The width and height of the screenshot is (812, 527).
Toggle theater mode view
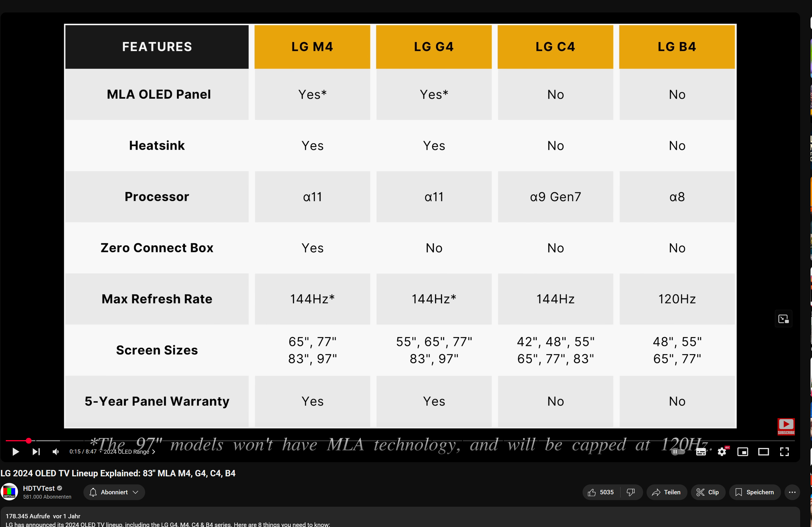tap(764, 452)
